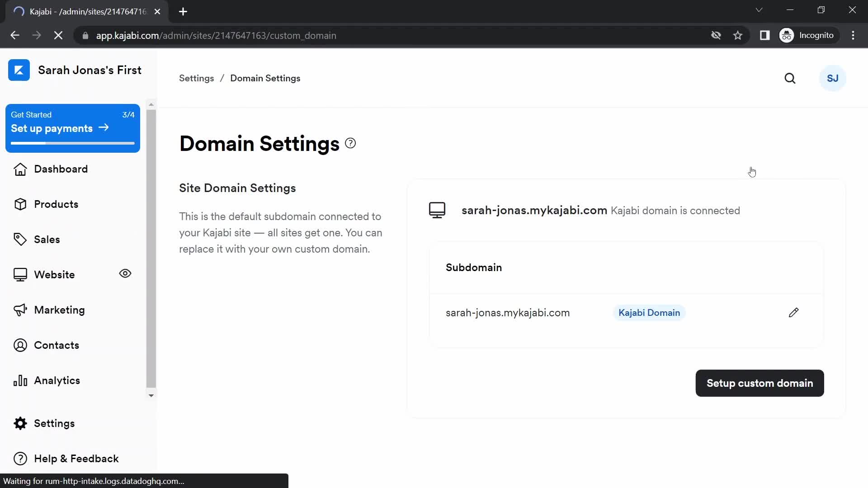The height and width of the screenshot is (488, 868).
Task: Click the Marketing icon in sidebar
Action: pyautogui.click(x=20, y=310)
